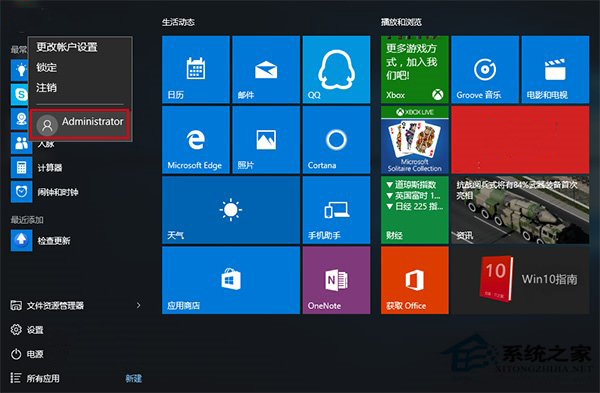
Task: Open 电影和电视 tile
Action: [x=555, y=70]
